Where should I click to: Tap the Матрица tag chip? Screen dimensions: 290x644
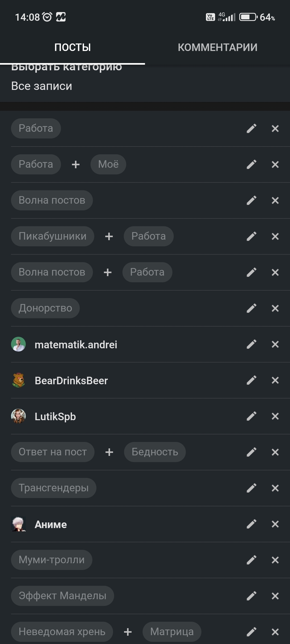tap(172, 632)
